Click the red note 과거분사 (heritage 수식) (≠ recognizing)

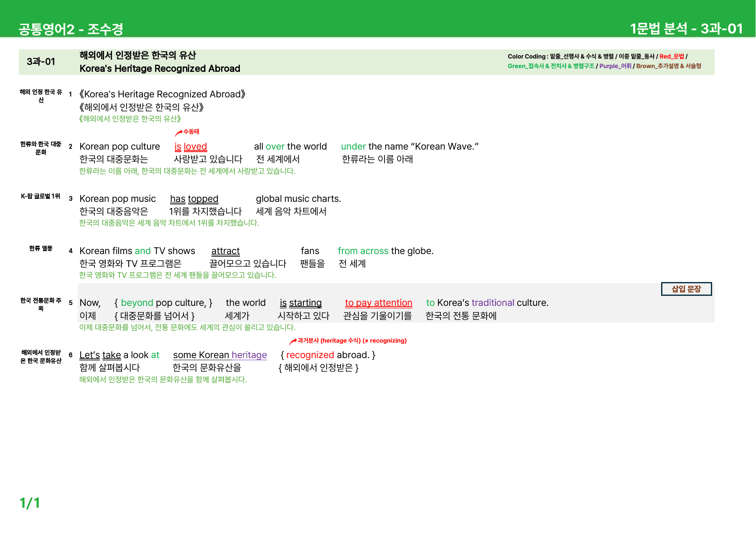click(352, 341)
